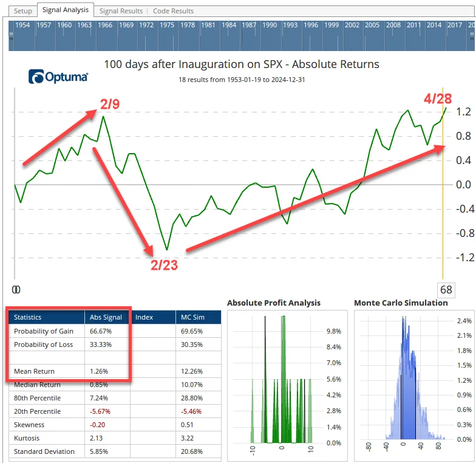The width and height of the screenshot is (476, 463).
Task: Select the 20th Percentile row label
Action: coord(37,411)
